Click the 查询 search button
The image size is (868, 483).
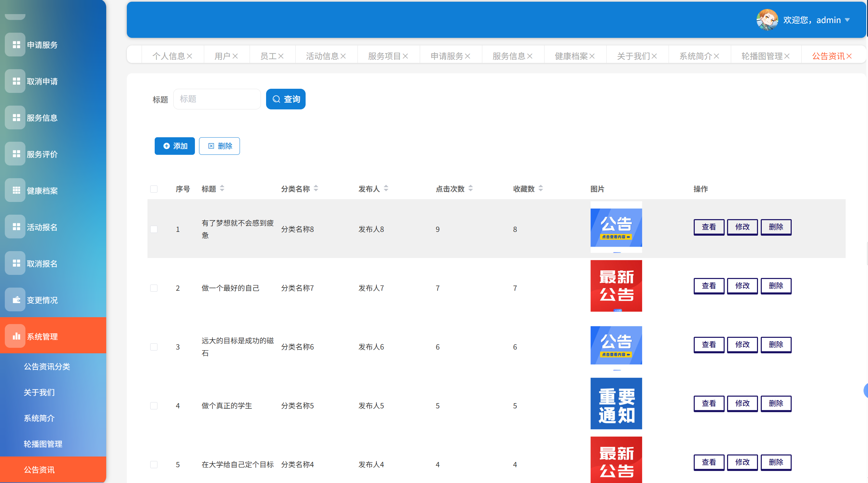click(x=286, y=99)
